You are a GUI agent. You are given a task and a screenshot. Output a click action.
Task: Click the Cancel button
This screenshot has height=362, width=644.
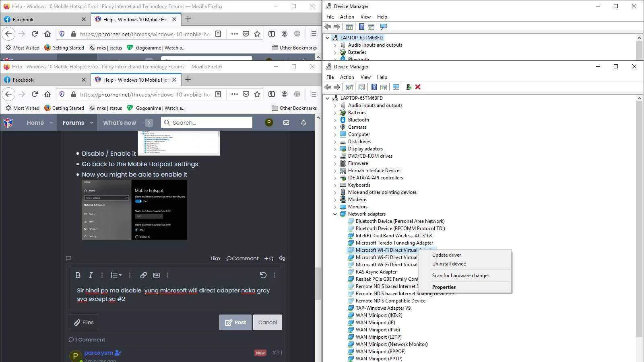pyautogui.click(x=268, y=322)
